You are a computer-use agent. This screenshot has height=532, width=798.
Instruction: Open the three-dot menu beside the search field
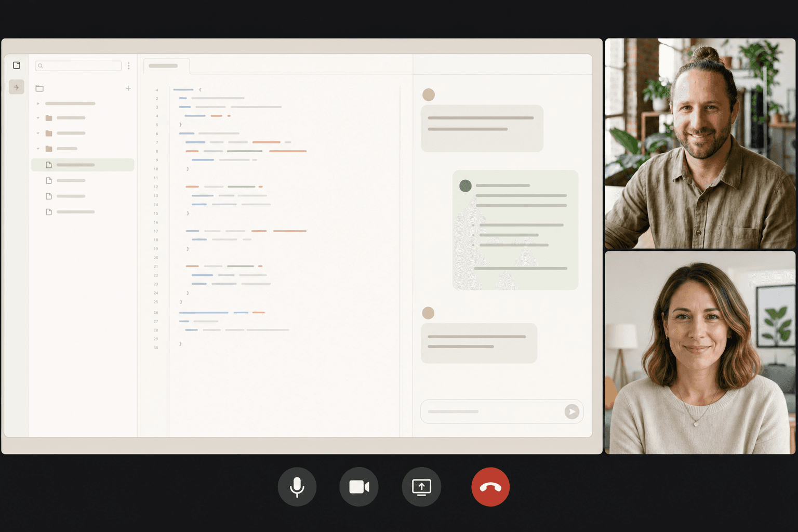[x=128, y=66]
